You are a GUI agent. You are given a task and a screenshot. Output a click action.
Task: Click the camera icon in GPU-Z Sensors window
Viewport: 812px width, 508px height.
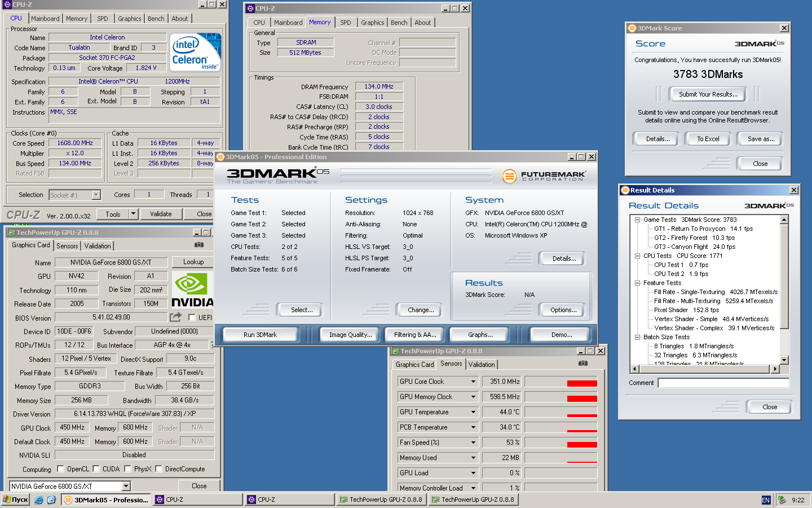[583, 364]
